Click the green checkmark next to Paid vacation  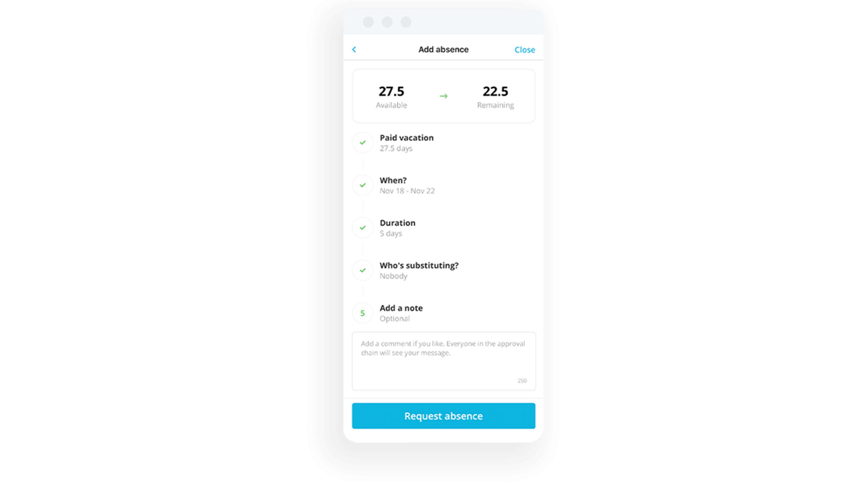(362, 143)
